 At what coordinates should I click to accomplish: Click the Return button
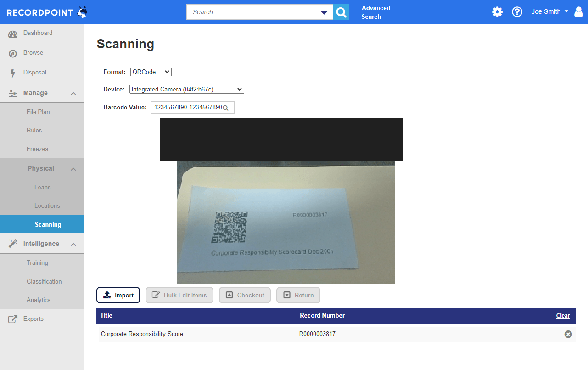click(x=298, y=295)
